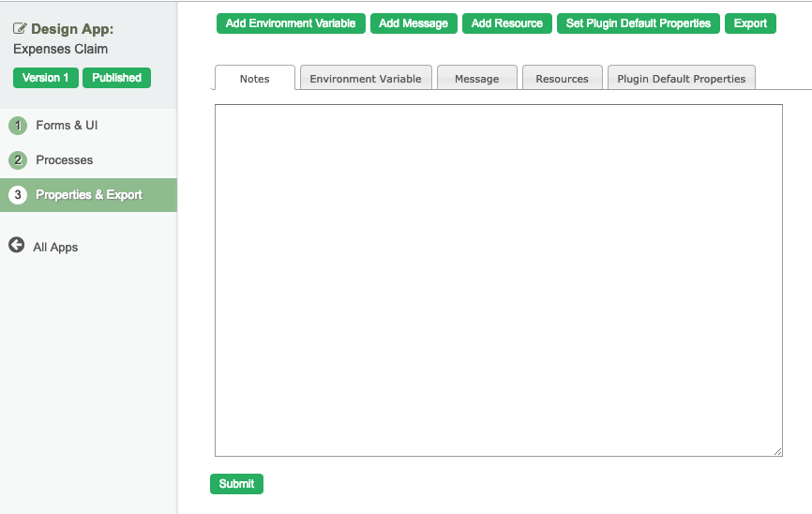Click the back arrow icon beside All Apps
Image resolution: width=812 pixels, height=514 pixels.
pyautogui.click(x=17, y=246)
